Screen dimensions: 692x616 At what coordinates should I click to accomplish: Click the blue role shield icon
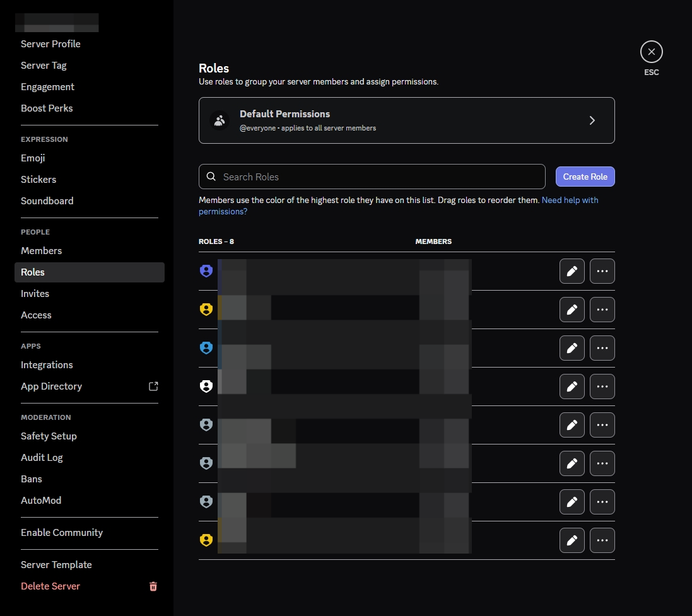(x=206, y=347)
